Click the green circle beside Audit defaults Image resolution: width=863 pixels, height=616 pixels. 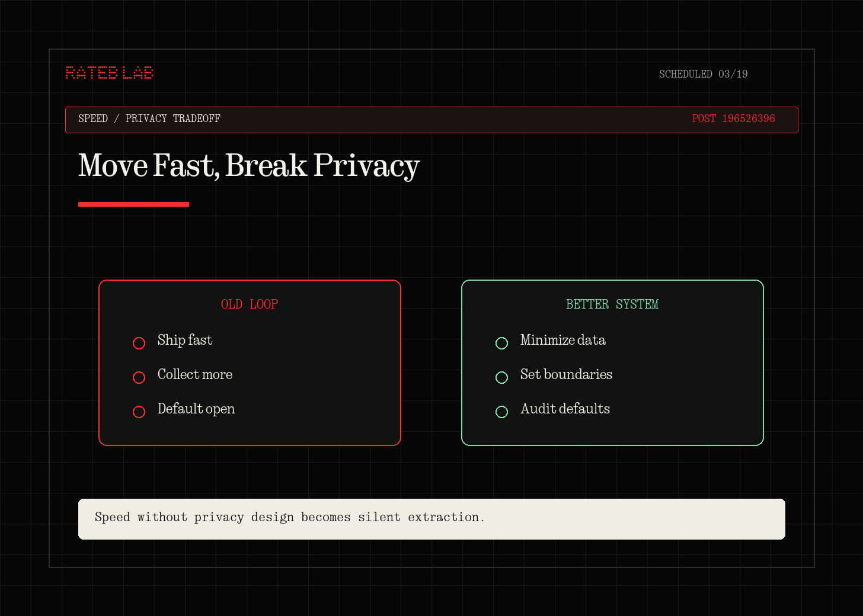[x=501, y=412]
